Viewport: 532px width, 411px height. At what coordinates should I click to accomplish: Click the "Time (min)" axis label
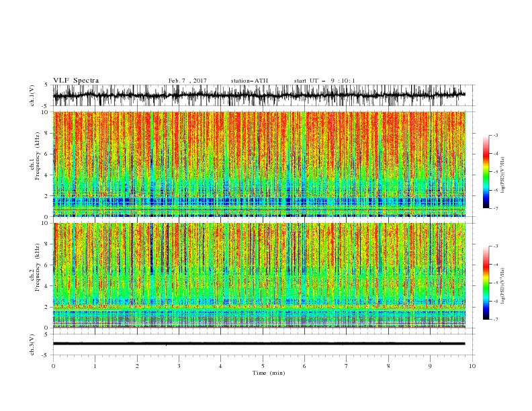point(269,373)
